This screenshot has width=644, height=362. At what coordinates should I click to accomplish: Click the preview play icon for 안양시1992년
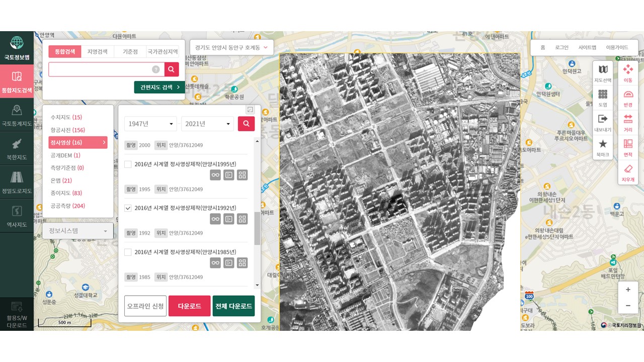click(x=229, y=219)
